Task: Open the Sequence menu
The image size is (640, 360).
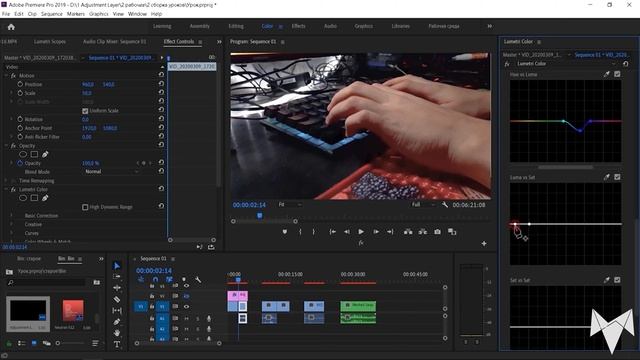Action: tap(52, 14)
